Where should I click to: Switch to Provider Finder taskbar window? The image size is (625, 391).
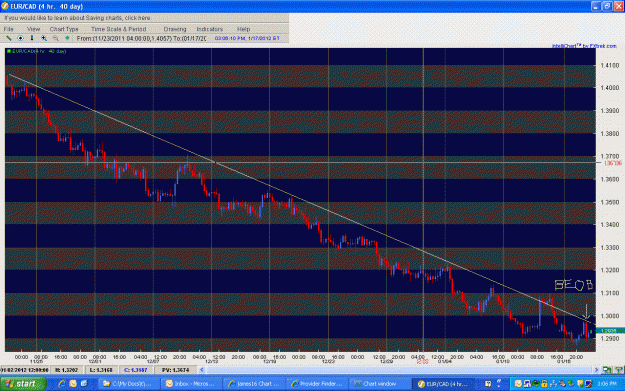[x=316, y=384]
